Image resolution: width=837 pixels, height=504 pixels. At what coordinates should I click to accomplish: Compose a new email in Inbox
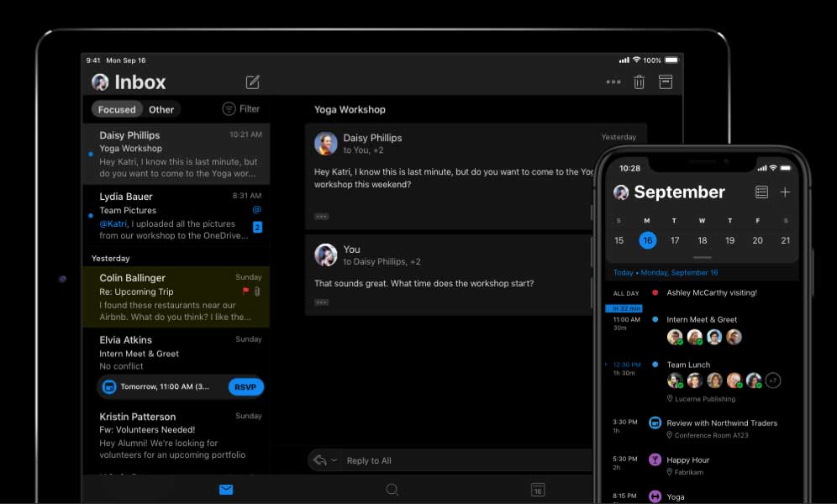(252, 82)
